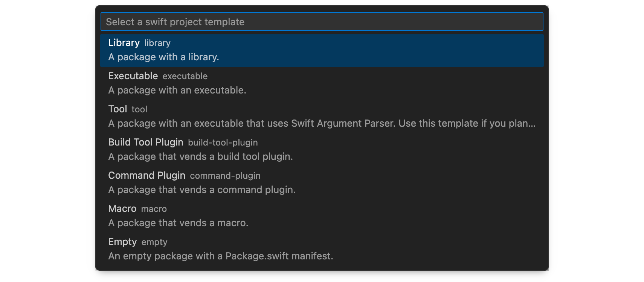The width and height of the screenshot is (644, 282).
Task: Click the 'macro' identifier beside Macro
Action: click(154, 208)
